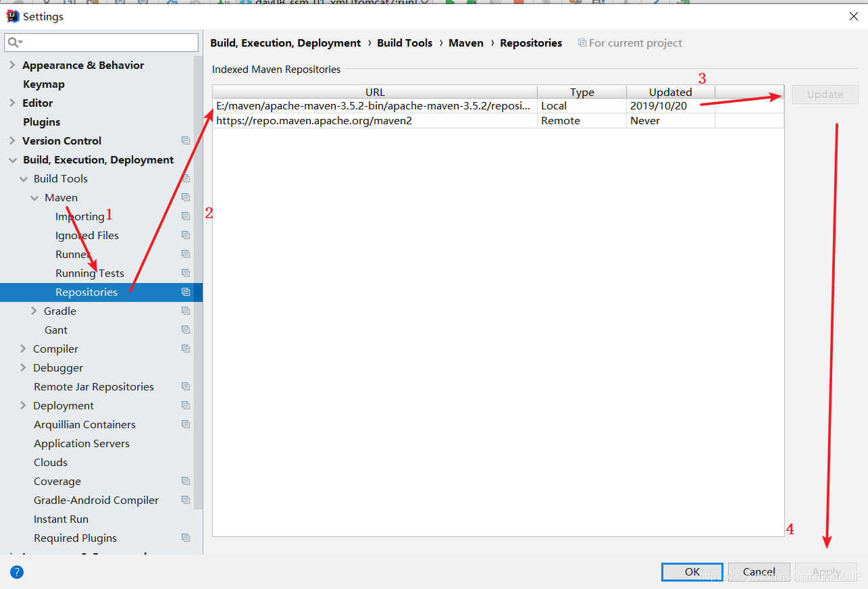This screenshot has width=868, height=589.
Task: Select the local E:/maven repository row
Action: pyautogui.click(x=498, y=106)
